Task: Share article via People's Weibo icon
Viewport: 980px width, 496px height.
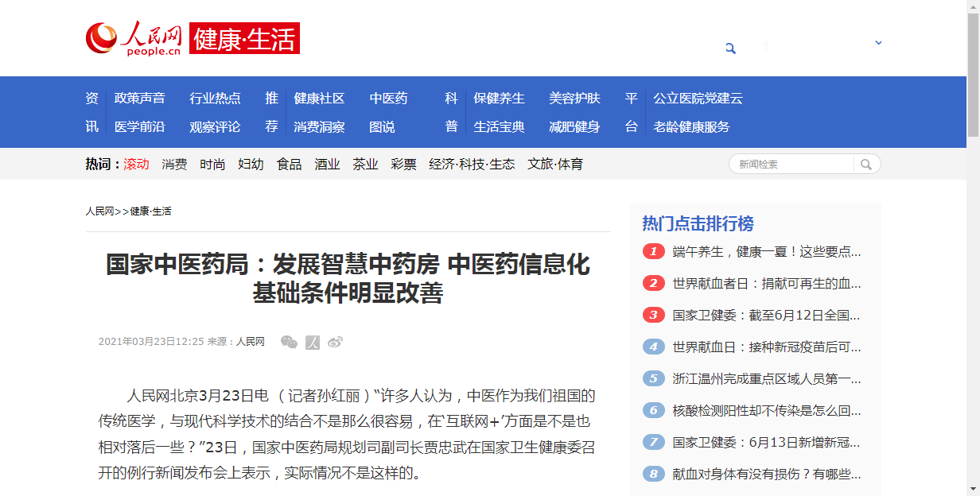Action: point(313,342)
